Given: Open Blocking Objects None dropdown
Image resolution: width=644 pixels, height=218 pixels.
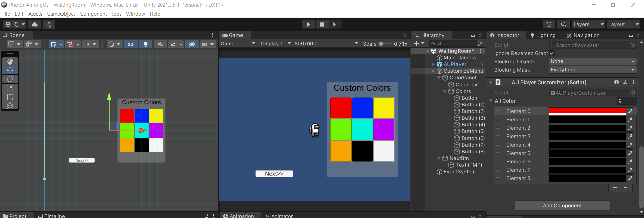Looking at the screenshot, I should pos(593,61).
